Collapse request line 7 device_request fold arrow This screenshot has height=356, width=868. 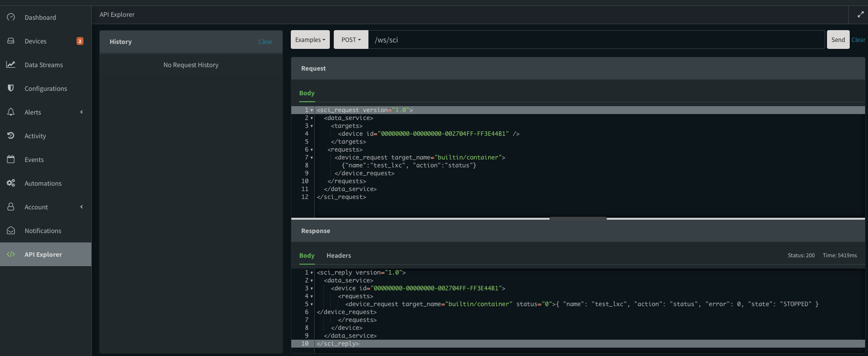[312, 158]
